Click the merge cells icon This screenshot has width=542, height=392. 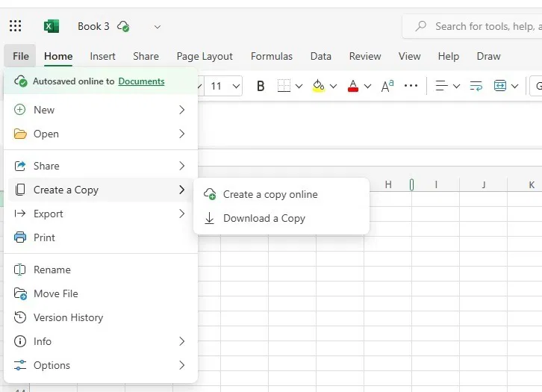tap(500, 86)
